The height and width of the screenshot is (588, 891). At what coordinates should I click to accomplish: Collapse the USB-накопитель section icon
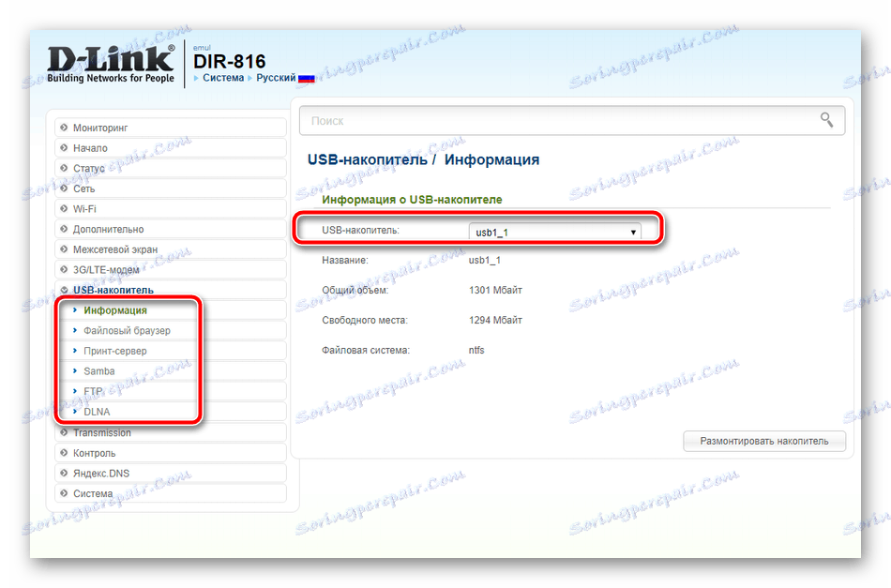coord(64,290)
